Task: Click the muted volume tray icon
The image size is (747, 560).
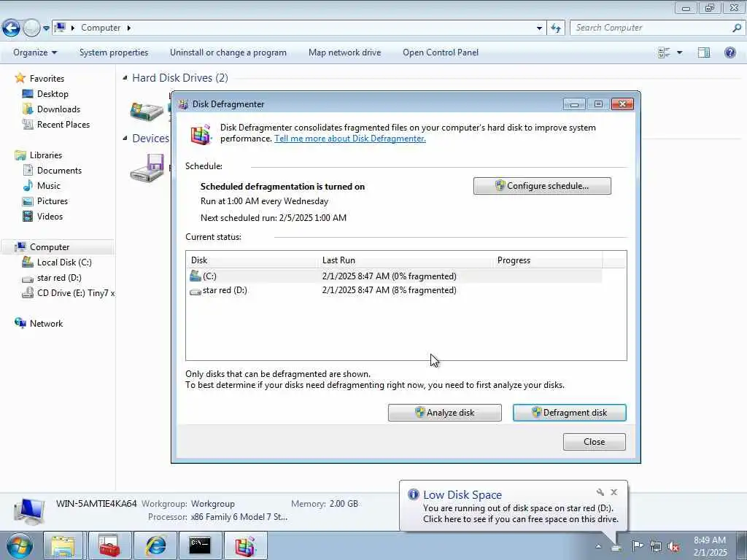Action: pyautogui.click(x=673, y=546)
